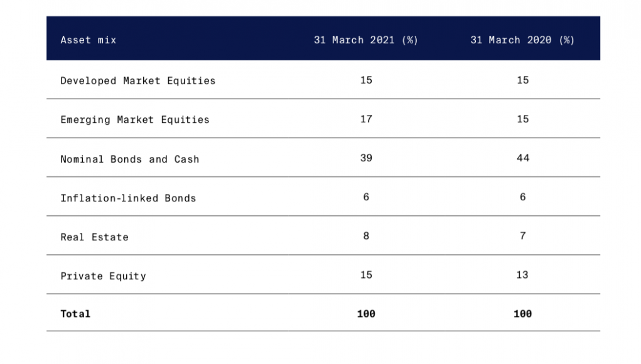Select the 2021 Inflation-linked Bonds value 6

point(366,197)
